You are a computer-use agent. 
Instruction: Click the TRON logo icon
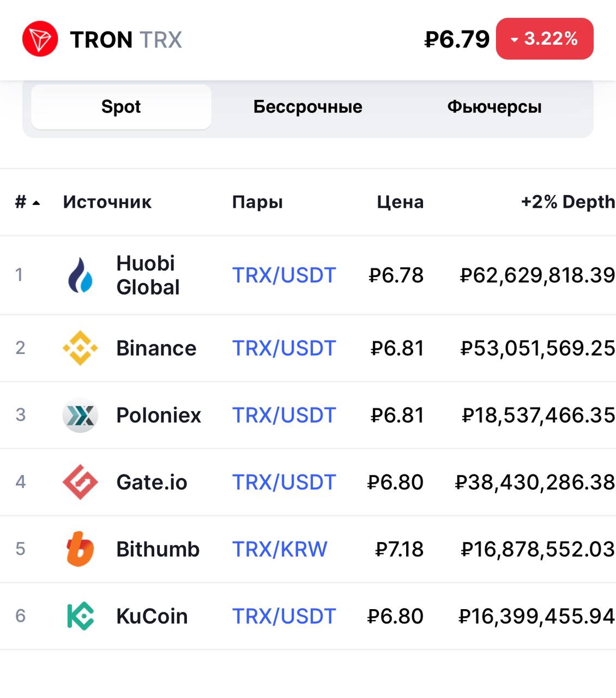click(40, 39)
